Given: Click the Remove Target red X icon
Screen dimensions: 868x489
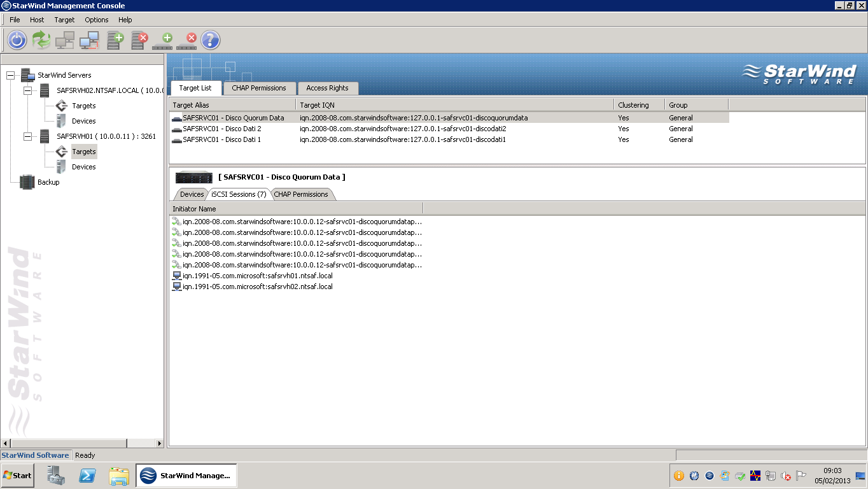Looking at the screenshot, I should coord(187,41).
